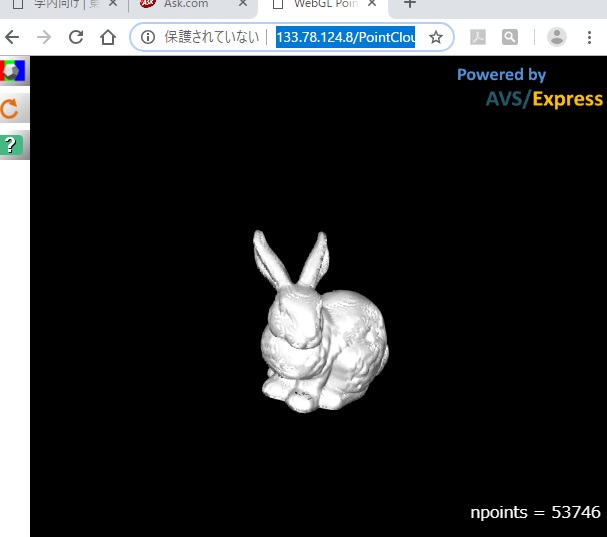607x537 pixels.
Task: Bookmark this page with the star icon
Action: [x=436, y=37]
